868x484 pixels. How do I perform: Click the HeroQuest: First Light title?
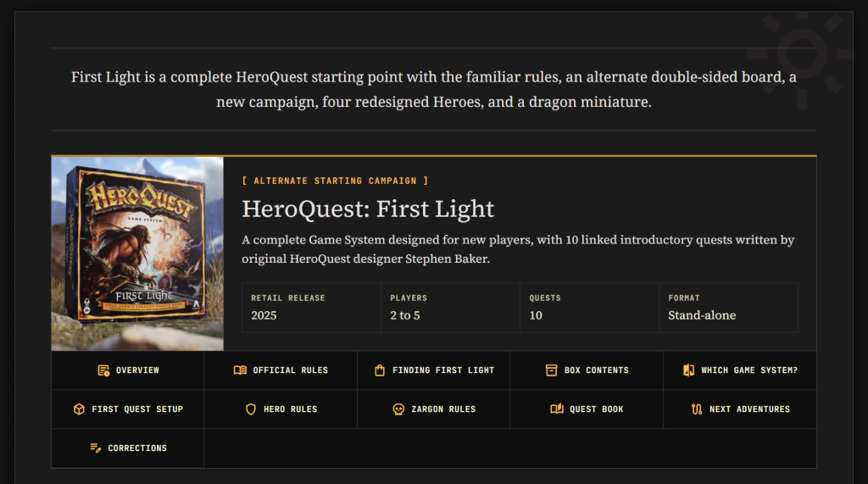tap(368, 209)
